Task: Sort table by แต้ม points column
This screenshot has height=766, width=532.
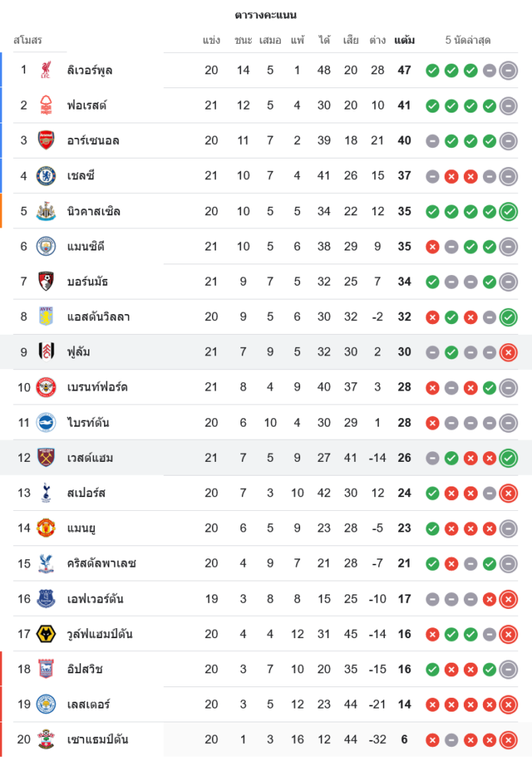Action: (404, 40)
